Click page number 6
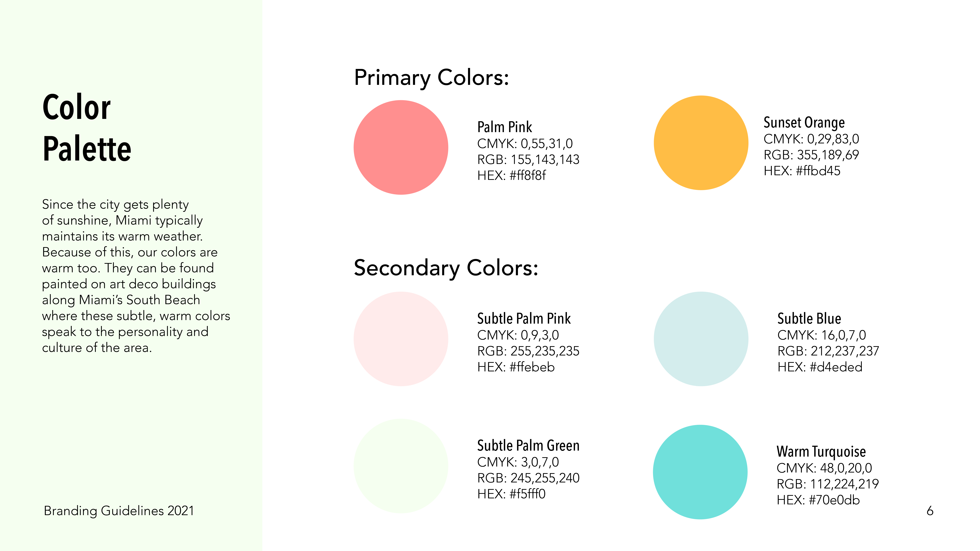Image resolution: width=980 pixels, height=551 pixels. click(x=930, y=511)
